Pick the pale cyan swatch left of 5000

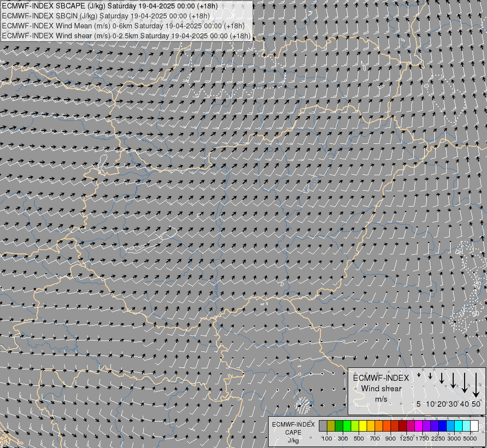(467, 426)
